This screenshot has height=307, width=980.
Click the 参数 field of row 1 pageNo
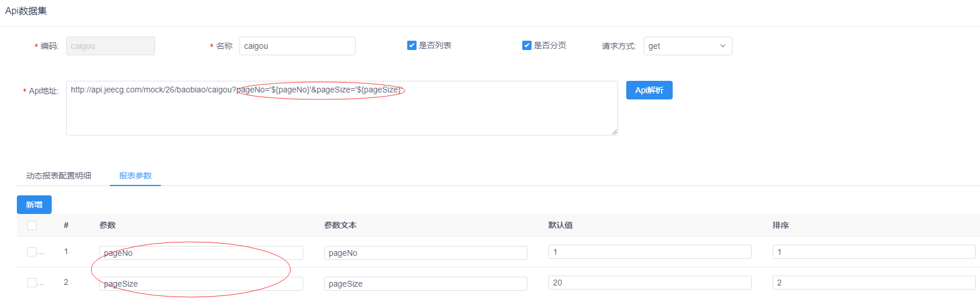(201, 253)
